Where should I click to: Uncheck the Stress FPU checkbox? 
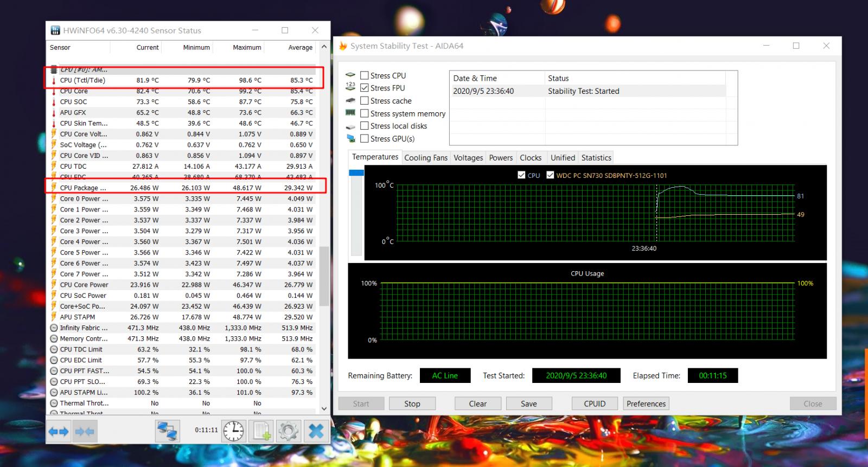tap(365, 88)
